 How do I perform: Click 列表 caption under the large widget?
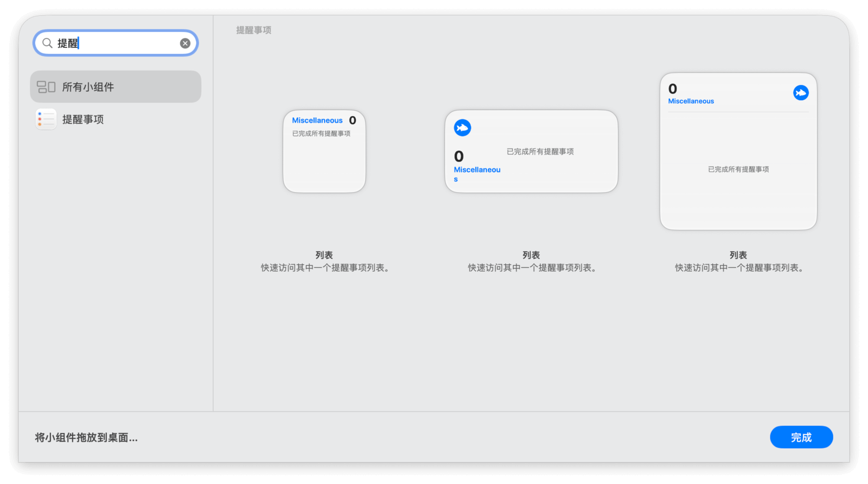click(738, 255)
